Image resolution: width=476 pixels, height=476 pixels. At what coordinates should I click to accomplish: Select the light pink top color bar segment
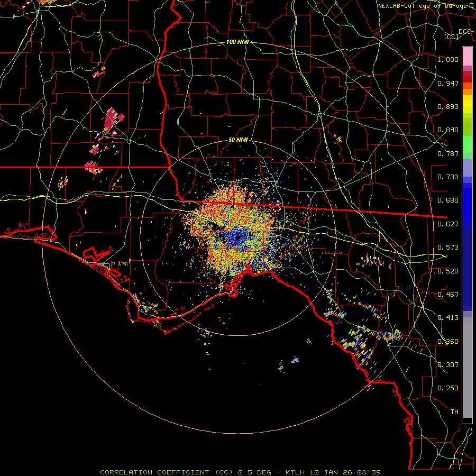pyautogui.click(x=467, y=57)
